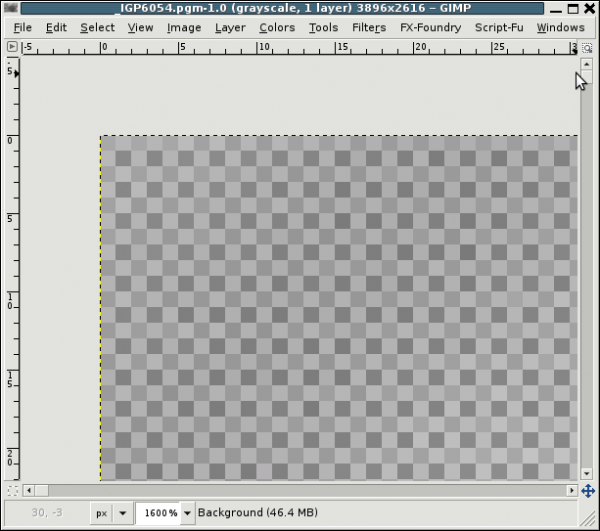The width and height of the screenshot is (600, 531).
Task: Click the vertical scrollbar down arrow
Action: point(587,474)
